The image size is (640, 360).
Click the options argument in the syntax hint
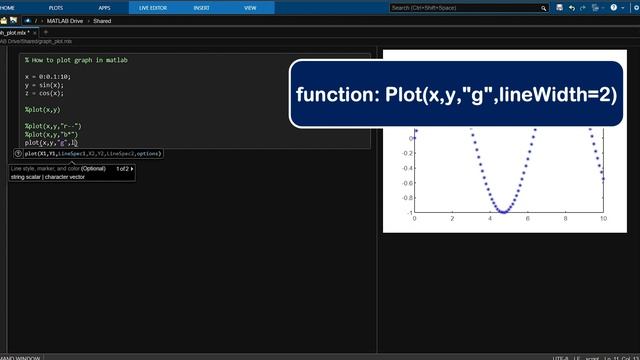[148, 154]
